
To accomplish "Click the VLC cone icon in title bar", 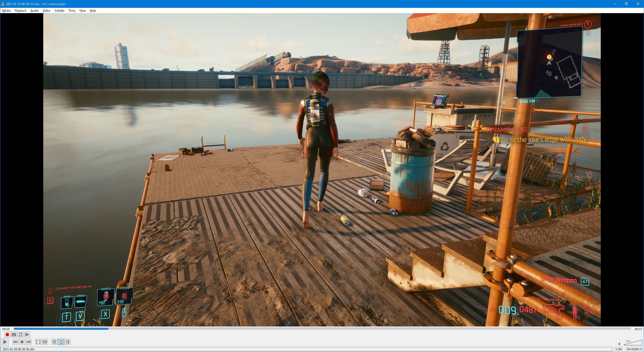I will [3, 4].
